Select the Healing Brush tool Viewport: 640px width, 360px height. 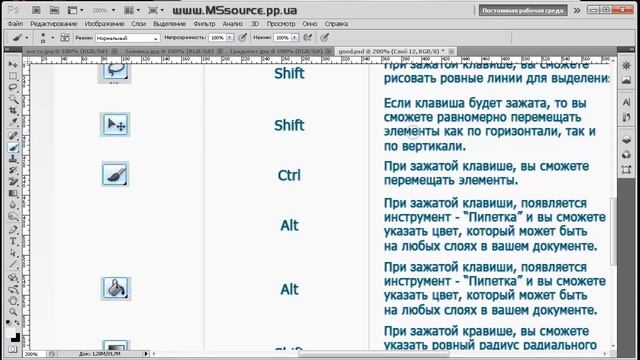(13, 136)
